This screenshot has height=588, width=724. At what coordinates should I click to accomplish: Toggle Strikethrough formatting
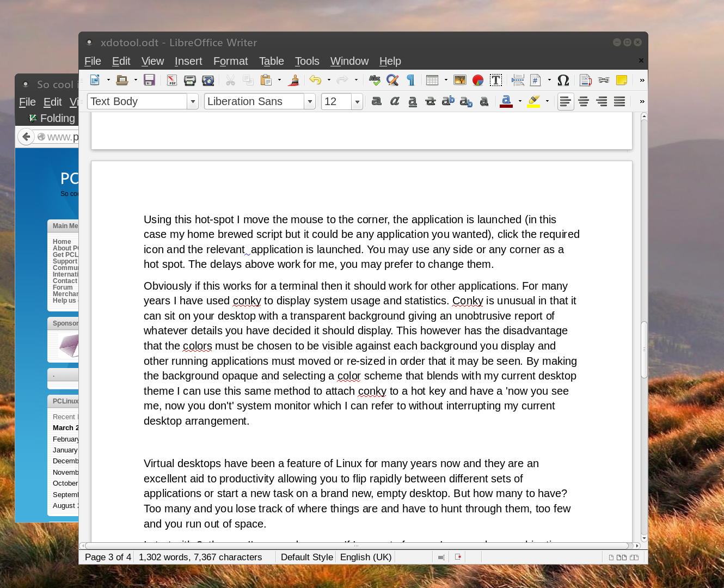tap(431, 101)
